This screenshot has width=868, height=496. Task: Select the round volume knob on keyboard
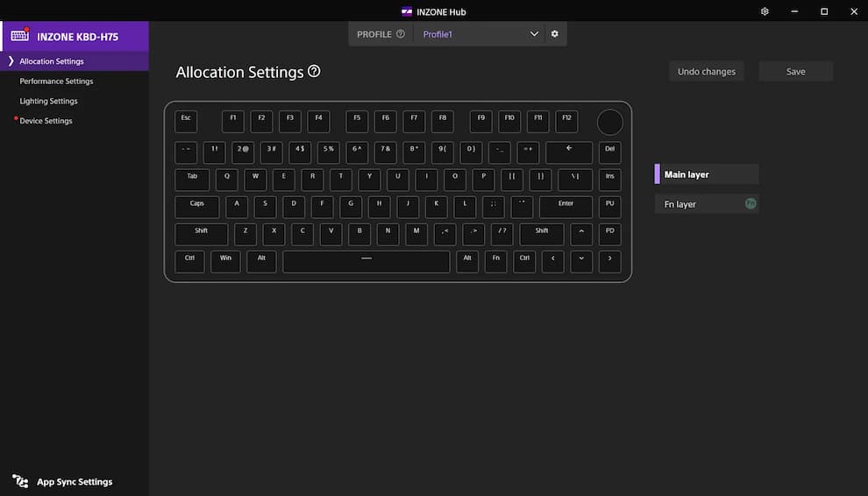pos(610,122)
